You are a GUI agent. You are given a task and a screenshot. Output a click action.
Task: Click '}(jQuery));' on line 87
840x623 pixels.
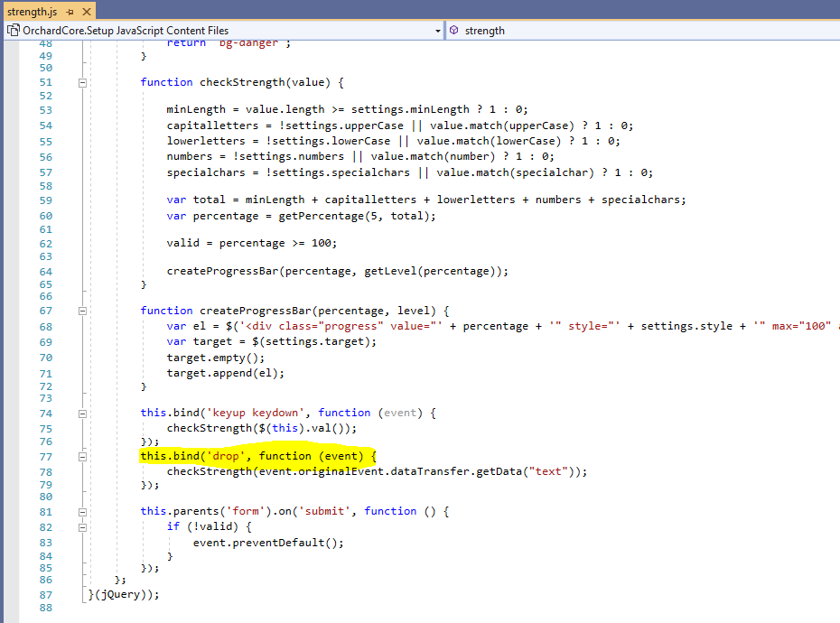[124, 595]
